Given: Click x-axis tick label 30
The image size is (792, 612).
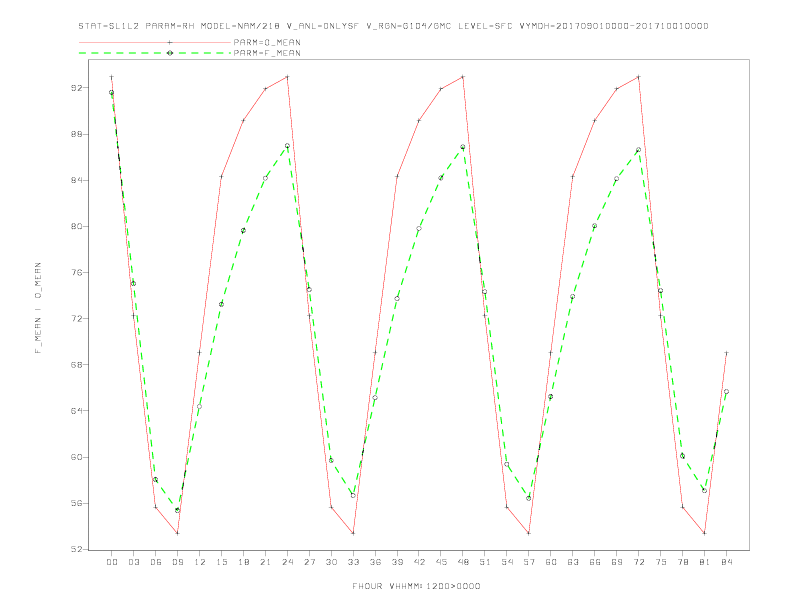Looking at the screenshot, I should pyautogui.click(x=331, y=562).
